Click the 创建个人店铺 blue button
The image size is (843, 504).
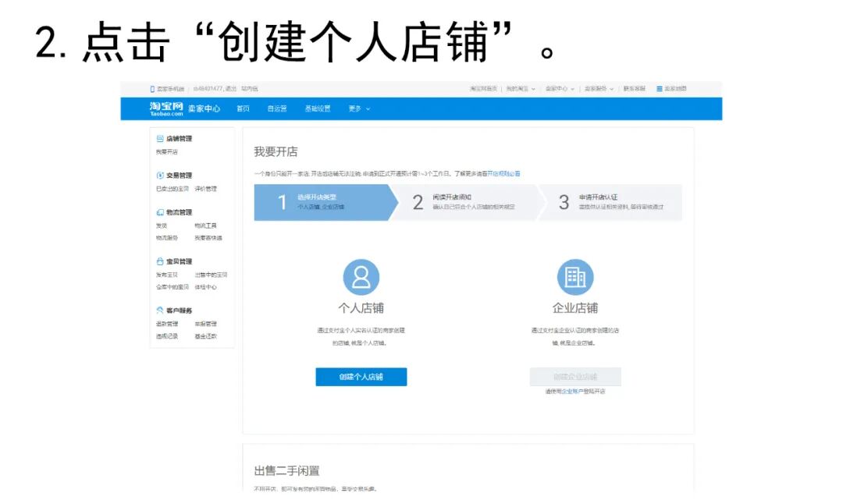(361, 377)
